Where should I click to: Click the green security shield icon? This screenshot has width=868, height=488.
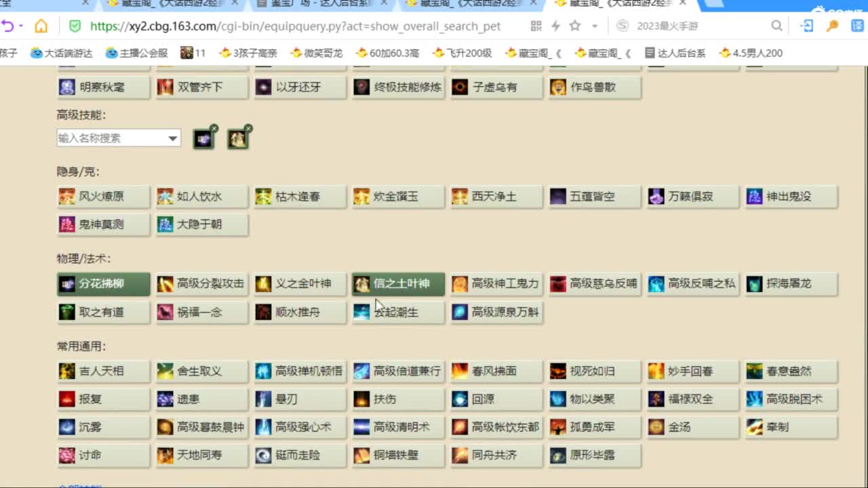point(75,26)
